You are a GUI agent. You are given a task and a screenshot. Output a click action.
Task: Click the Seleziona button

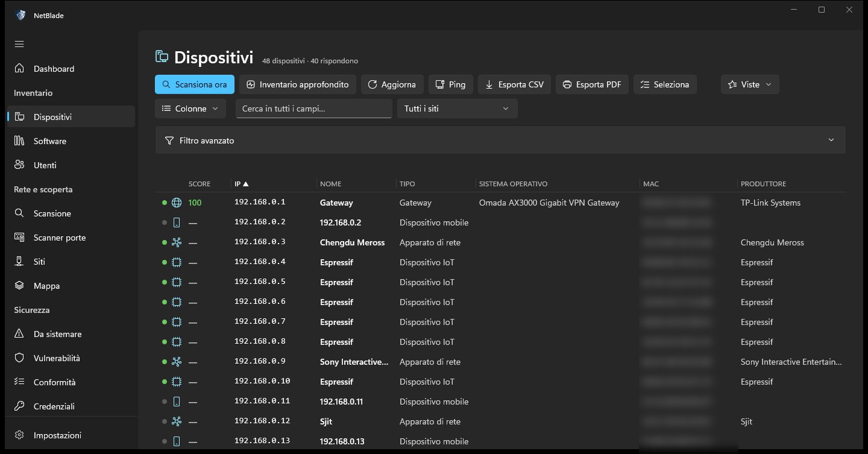click(x=665, y=84)
